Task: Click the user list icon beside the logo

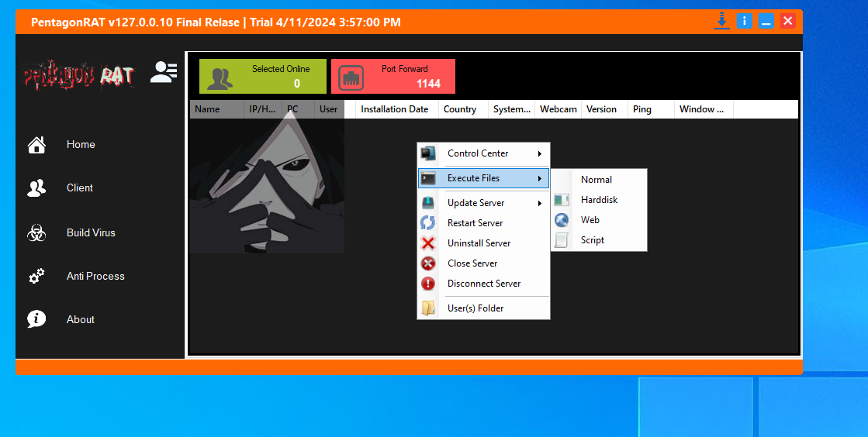Action: [164, 73]
